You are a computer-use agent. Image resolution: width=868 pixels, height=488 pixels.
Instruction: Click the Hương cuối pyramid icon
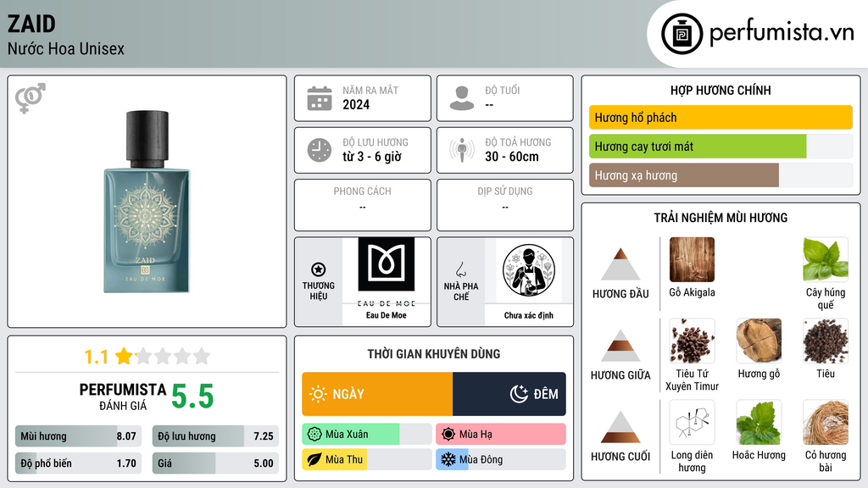click(620, 427)
